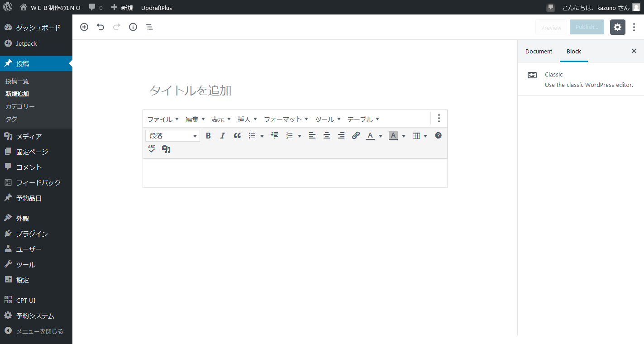Undo the last editor action
The height and width of the screenshot is (344, 644).
100,27
